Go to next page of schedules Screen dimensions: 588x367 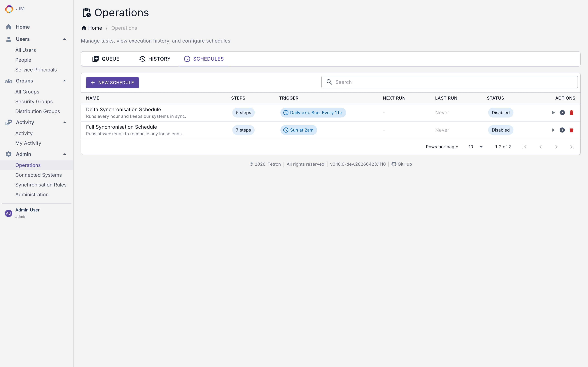[556, 147]
